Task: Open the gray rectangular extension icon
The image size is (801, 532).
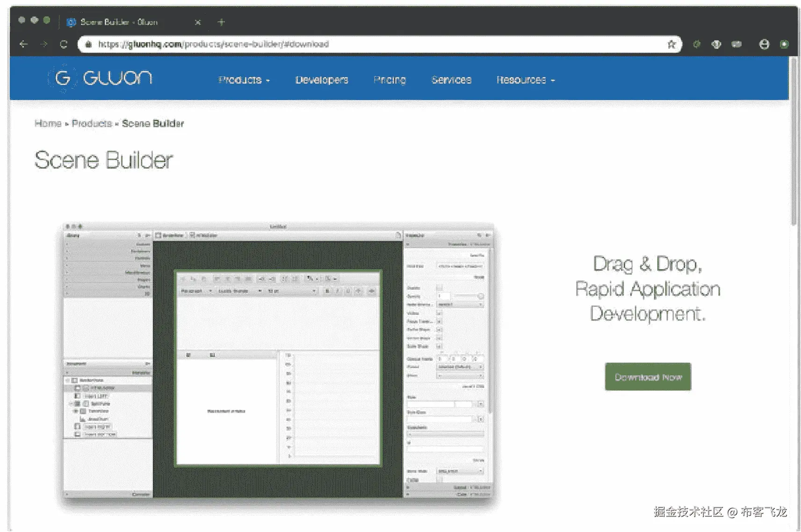Action: coord(736,44)
